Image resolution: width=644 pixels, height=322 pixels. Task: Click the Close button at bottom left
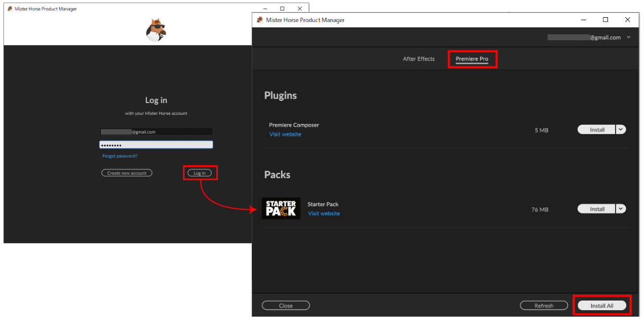tap(286, 305)
